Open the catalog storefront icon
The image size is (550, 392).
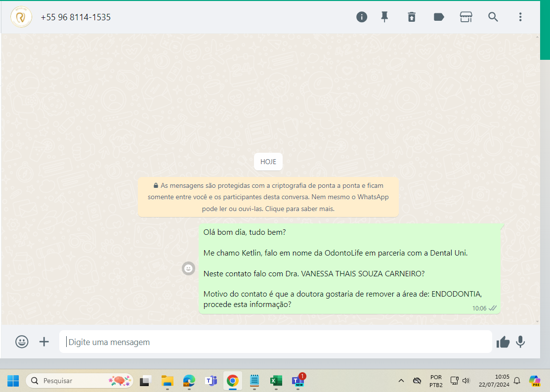click(466, 17)
